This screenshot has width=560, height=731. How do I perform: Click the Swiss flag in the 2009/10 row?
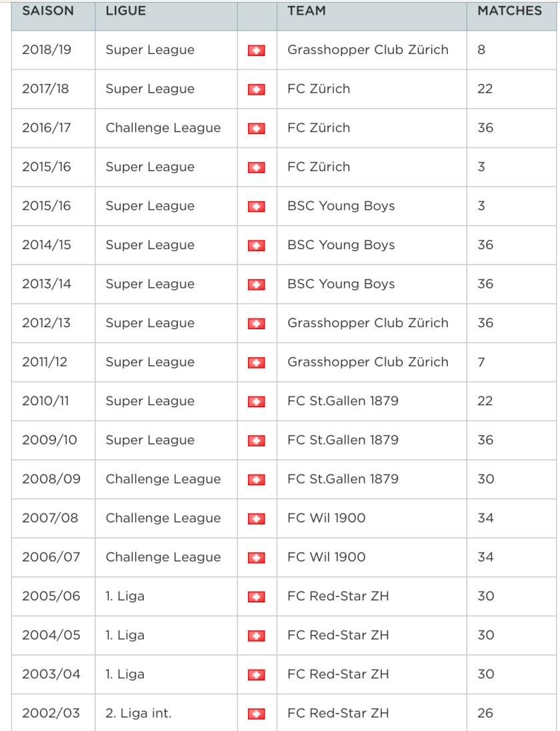pyautogui.click(x=257, y=440)
